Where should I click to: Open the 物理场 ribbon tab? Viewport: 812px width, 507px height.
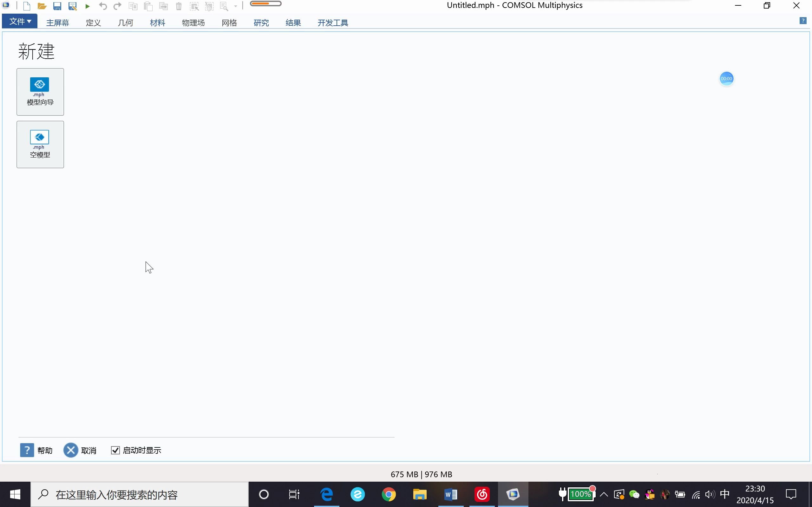(193, 23)
